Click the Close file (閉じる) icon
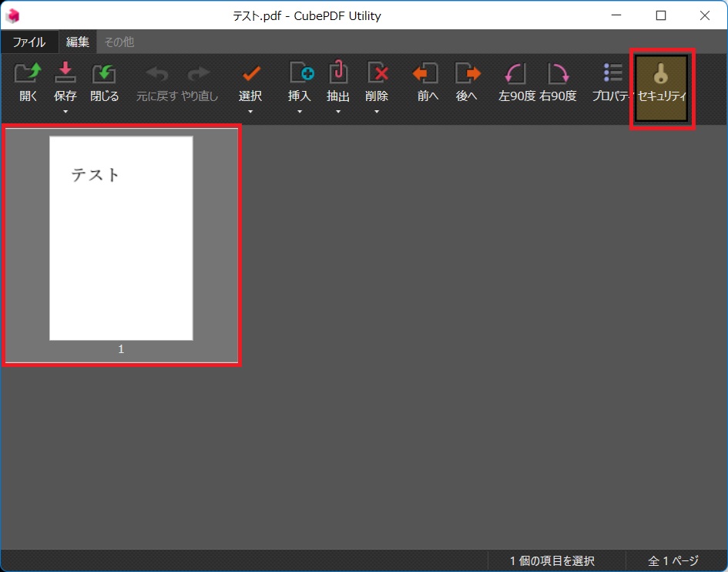 coord(104,73)
